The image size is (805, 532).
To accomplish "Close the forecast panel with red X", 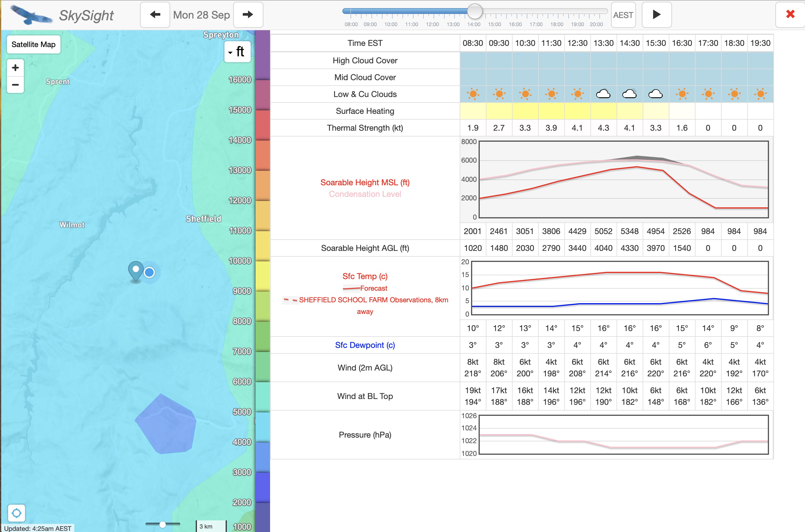I will pyautogui.click(x=790, y=14).
